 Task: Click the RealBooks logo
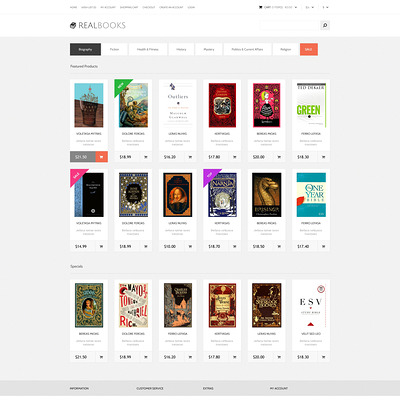[98, 25]
